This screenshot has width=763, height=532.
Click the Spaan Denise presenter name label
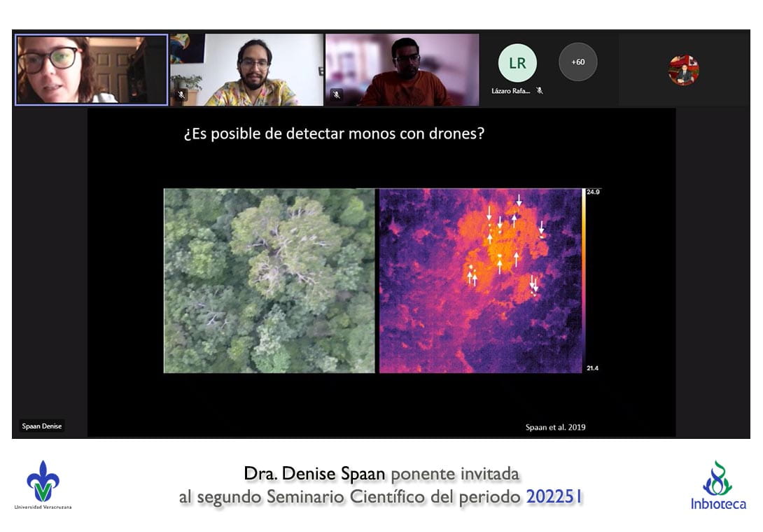[41, 426]
